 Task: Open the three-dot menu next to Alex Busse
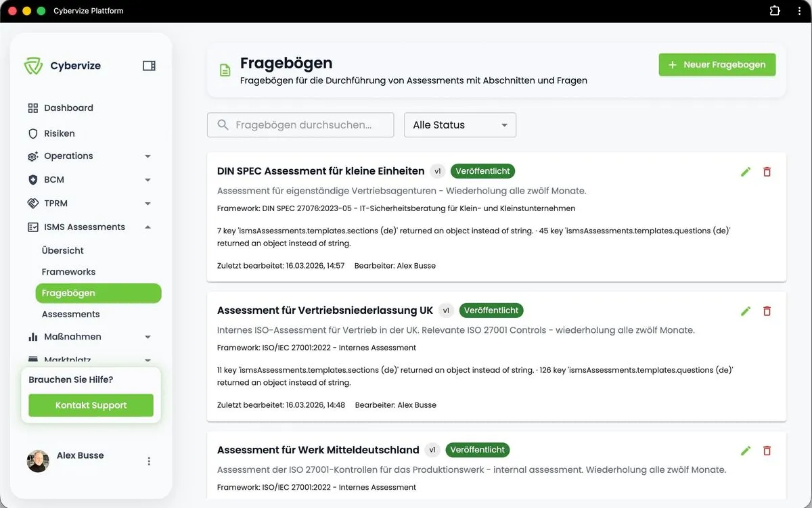pos(148,461)
